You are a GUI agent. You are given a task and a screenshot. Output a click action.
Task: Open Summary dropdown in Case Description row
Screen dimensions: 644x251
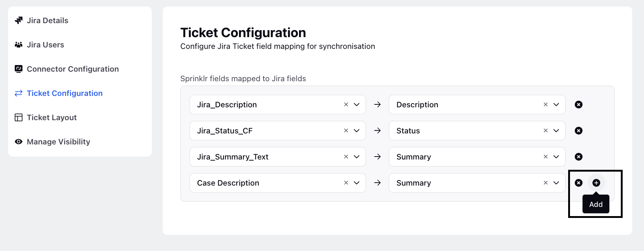556,183
